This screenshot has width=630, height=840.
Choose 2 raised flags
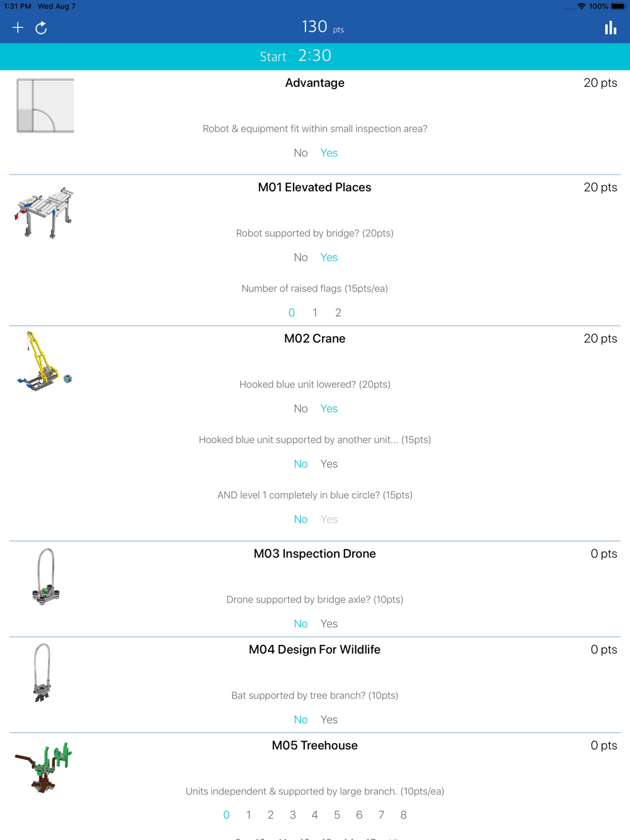click(x=338, y=313)
